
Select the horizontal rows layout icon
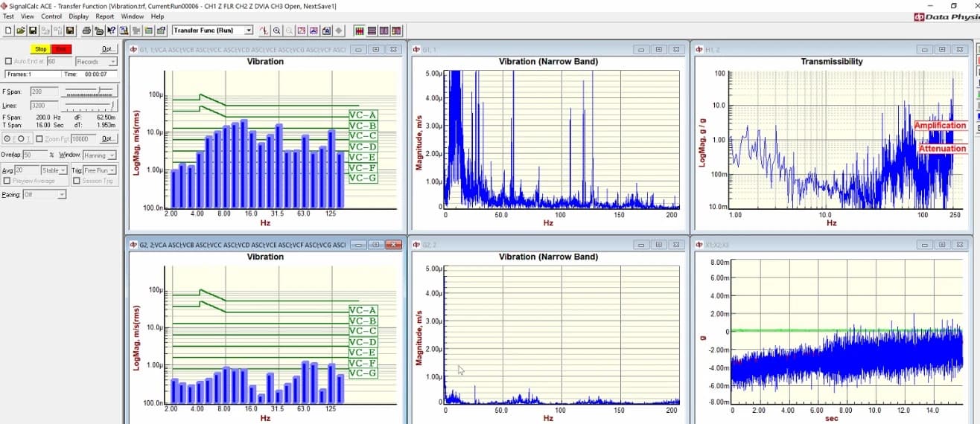coord(372,30)
